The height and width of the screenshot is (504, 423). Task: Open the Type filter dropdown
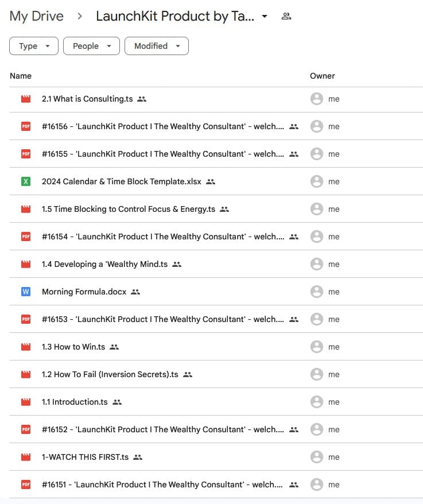(34, 46)
